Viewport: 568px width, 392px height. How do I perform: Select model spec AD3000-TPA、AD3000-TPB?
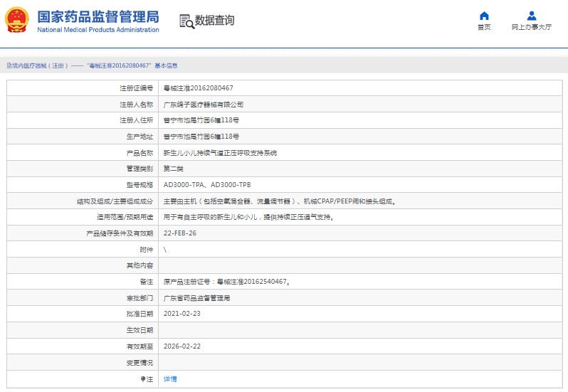tap(207, 185)
